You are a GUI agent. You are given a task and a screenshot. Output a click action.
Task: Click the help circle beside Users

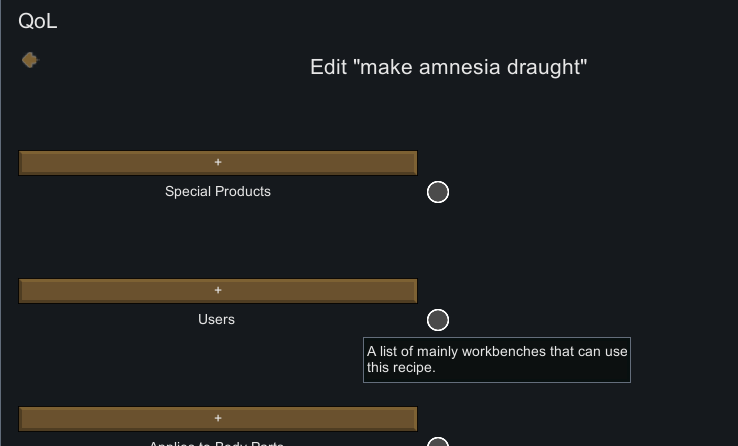pyautogui.click(x=438, y=320)
